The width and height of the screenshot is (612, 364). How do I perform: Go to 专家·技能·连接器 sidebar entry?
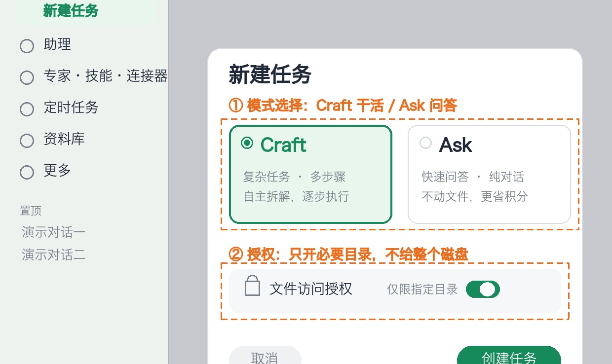[x=106, y=76]
